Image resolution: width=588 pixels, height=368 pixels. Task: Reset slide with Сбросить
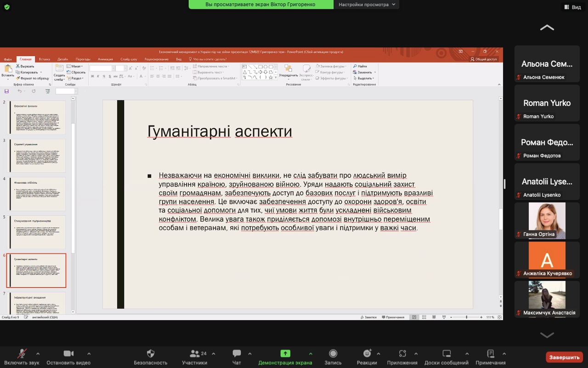(x=76, y=72)
